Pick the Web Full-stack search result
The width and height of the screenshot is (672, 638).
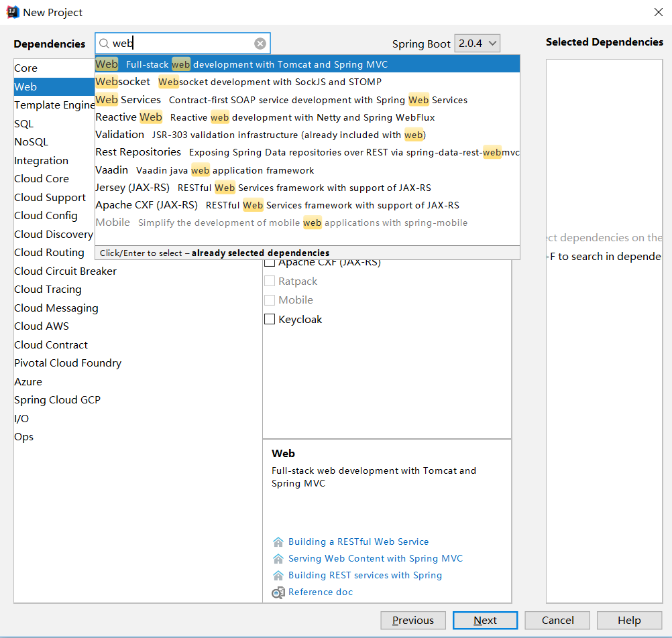[307, 64]
